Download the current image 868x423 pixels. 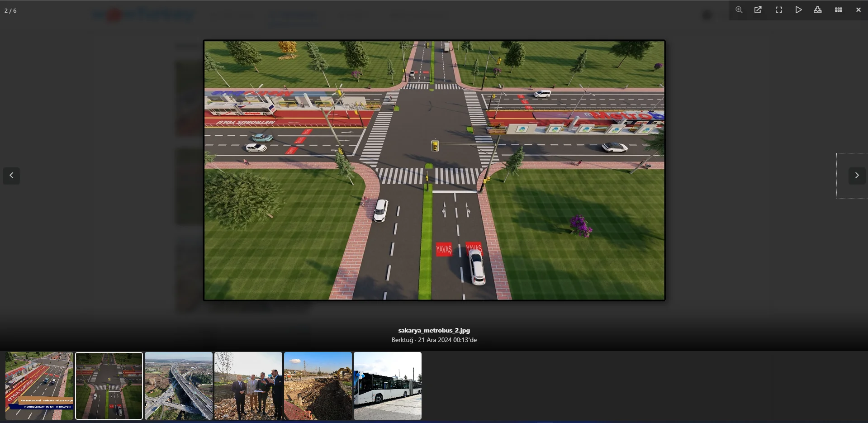(x=817, y=10)
